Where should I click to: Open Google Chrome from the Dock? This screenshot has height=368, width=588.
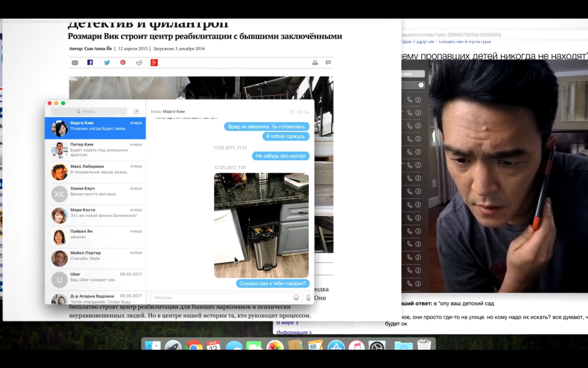[x=194, y=345]
